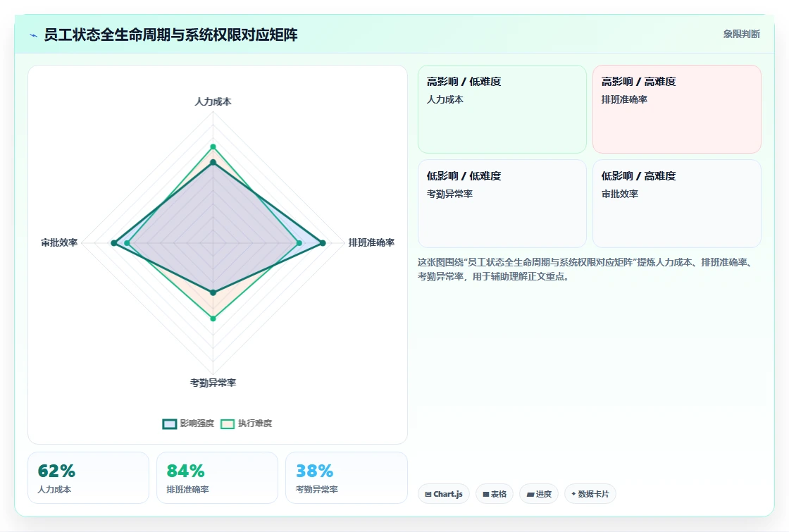
Task: Click the lightning icon beside the title
Action: click(x=34, y=35)
